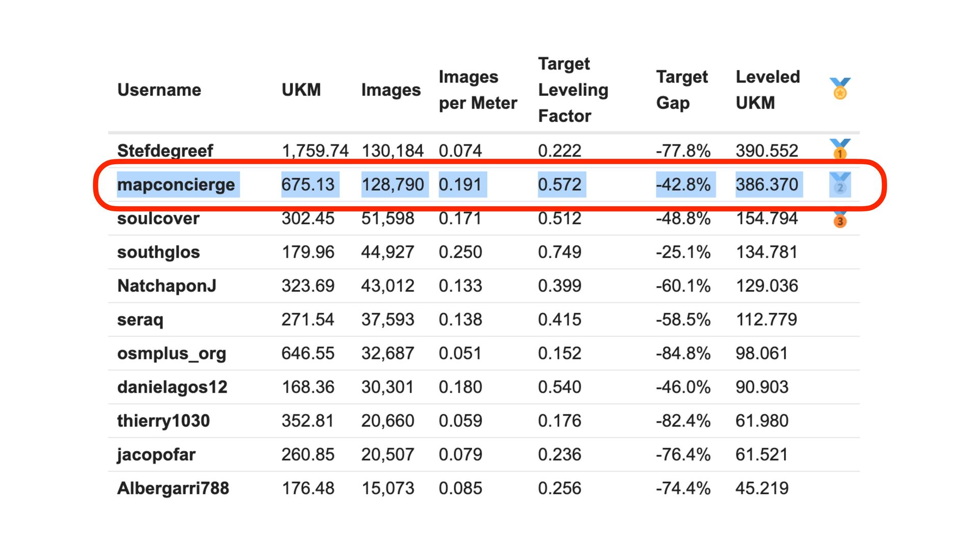
Task: Click the osmplus_org username
Action: (x=171, y=353)
